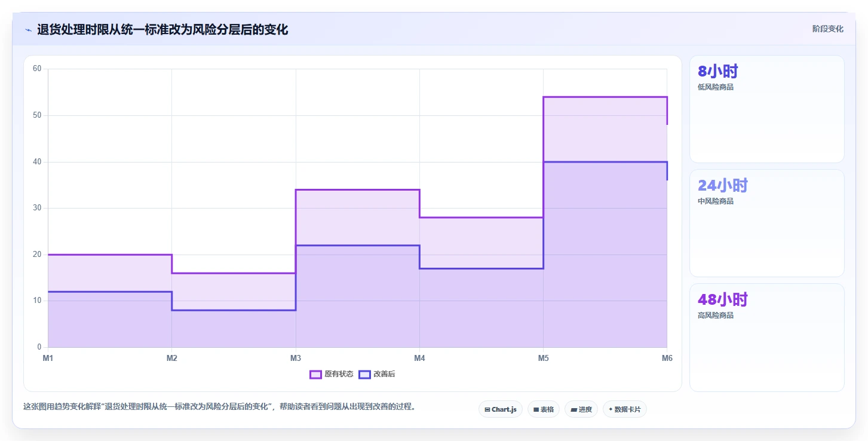Click the 20 y-axis value
868x441 pixels.
37,255
